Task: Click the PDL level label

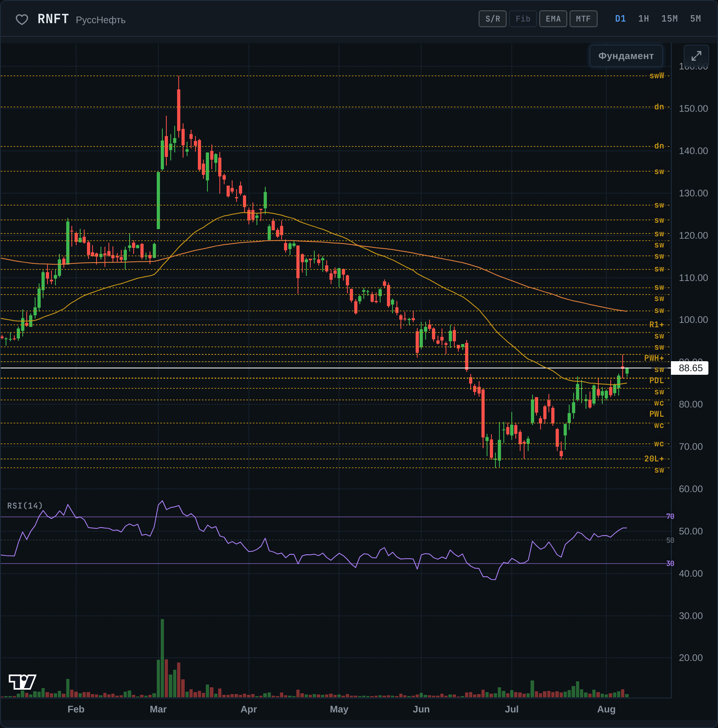Action: (x=657, y=380)
